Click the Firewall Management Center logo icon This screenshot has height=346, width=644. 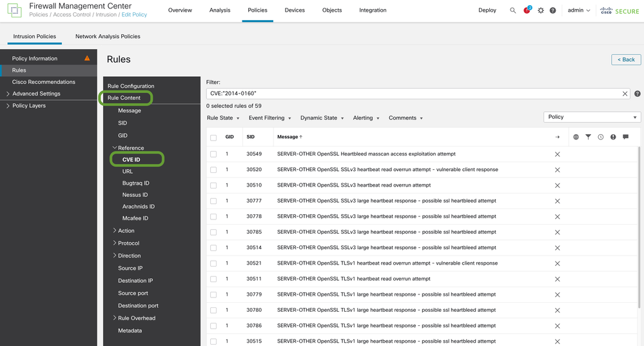pyautogui.click(x=14, y=10)
